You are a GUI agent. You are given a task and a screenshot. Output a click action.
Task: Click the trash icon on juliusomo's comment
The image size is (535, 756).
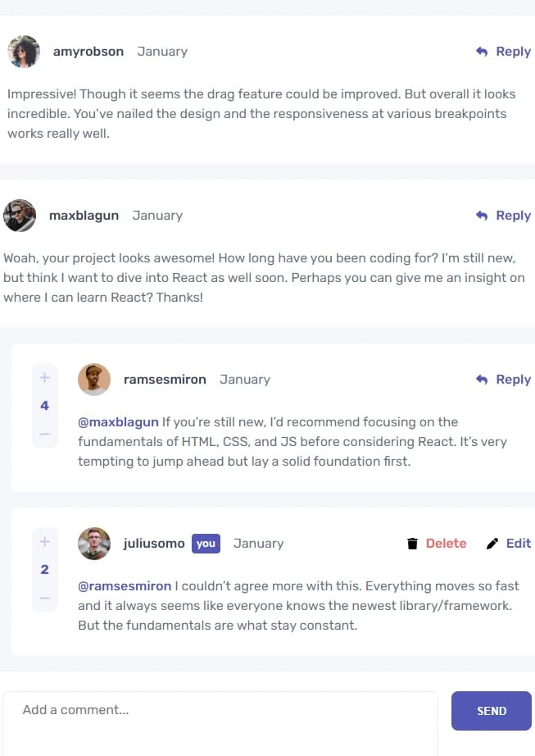point(412,544)
